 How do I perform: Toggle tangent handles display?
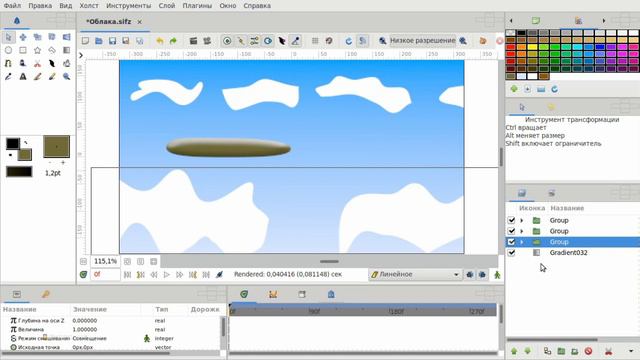254,41
